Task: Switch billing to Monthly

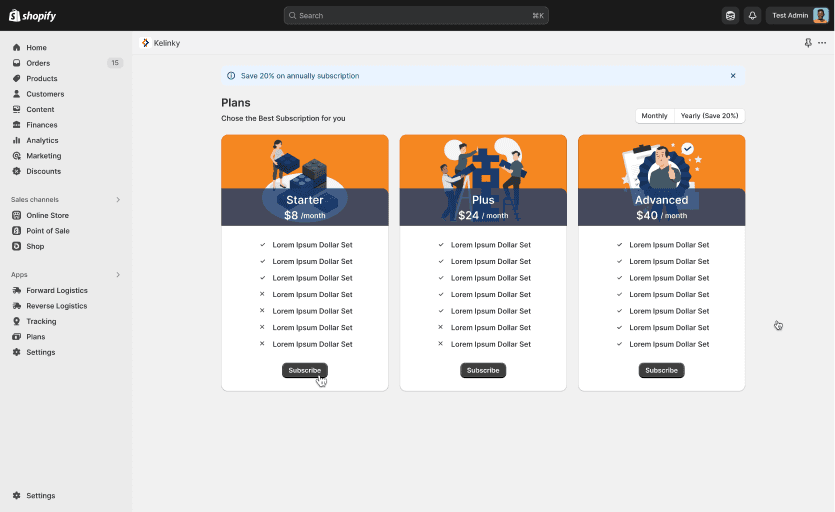Action: pos(654,116)
